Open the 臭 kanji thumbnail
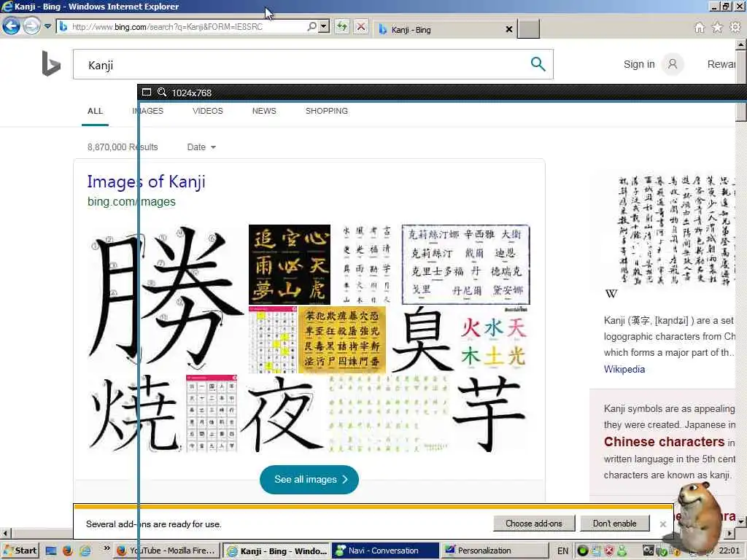This screenshot has height=560, width=747. 422,340
